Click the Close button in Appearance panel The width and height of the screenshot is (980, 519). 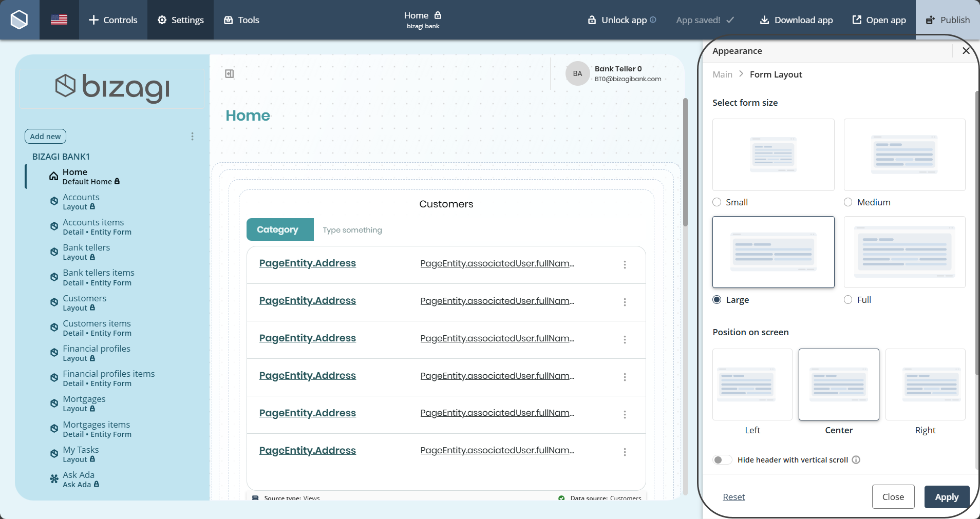tap(893, 497)
